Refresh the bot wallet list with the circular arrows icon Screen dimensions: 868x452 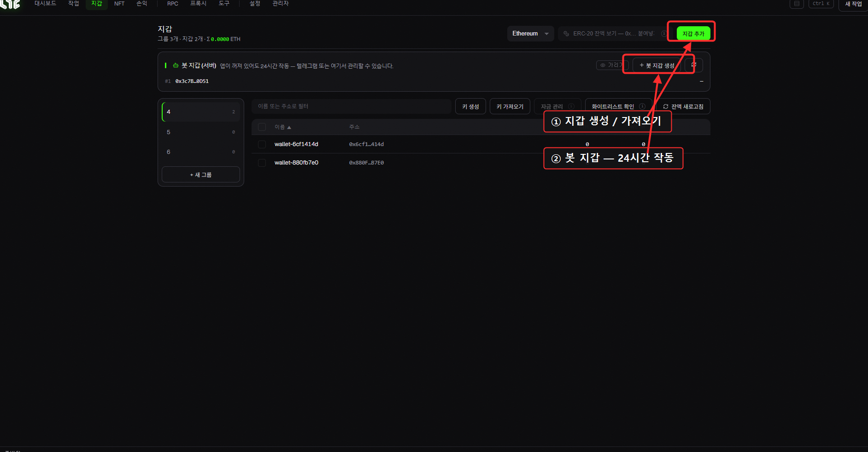click(x=694, y=65)
